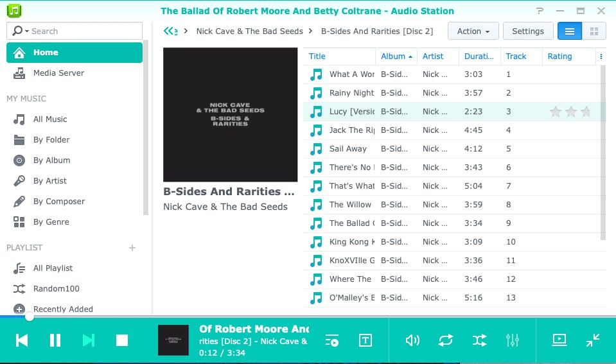Screen dimensions: 616x364
Task: Add a new playlist with plus
Action: tap(132, 248)
